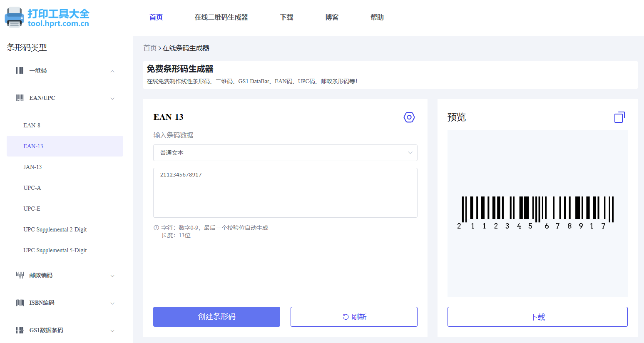Click the 在线条码生成器 breadcrumb text
Viewport: 644px width, 343px height.
pyautogui.click(x=186, y=48)
